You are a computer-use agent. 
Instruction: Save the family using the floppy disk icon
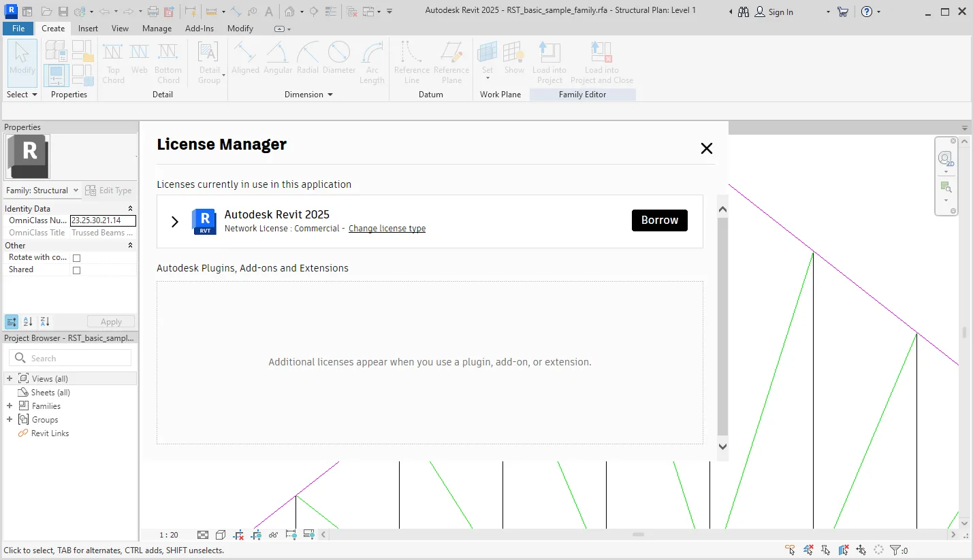(63, 12)
